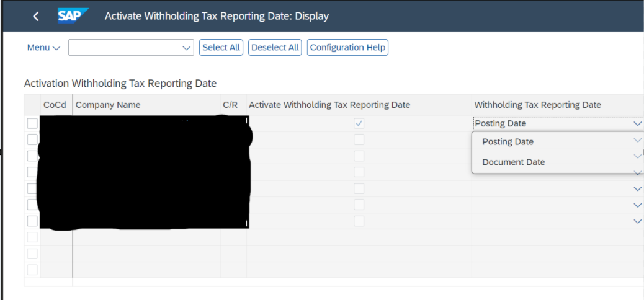The height and width of the screenshot is (300, 644).
Task: Collapse the first row Posting Date dropdown
Action: (x=637, y=123)
